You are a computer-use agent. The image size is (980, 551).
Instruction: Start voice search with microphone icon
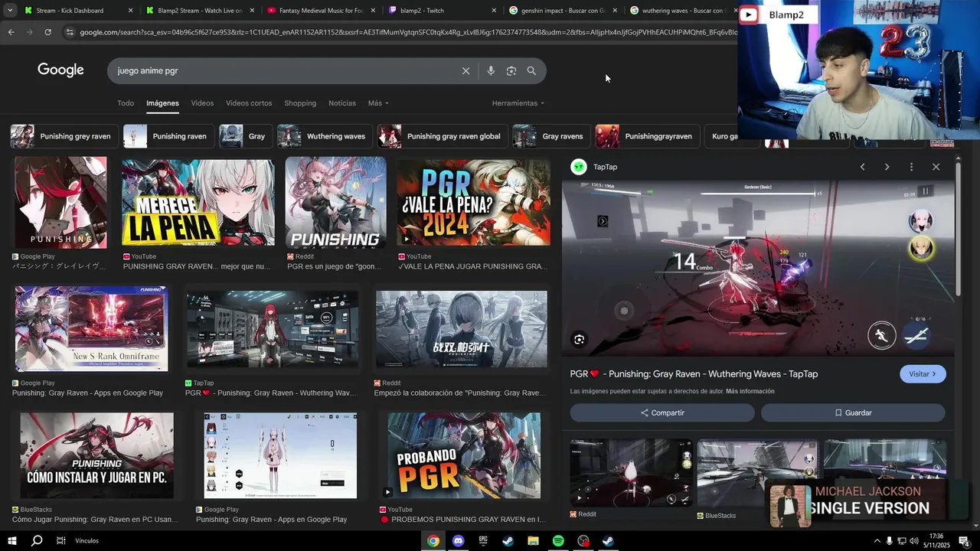point(491,70)
